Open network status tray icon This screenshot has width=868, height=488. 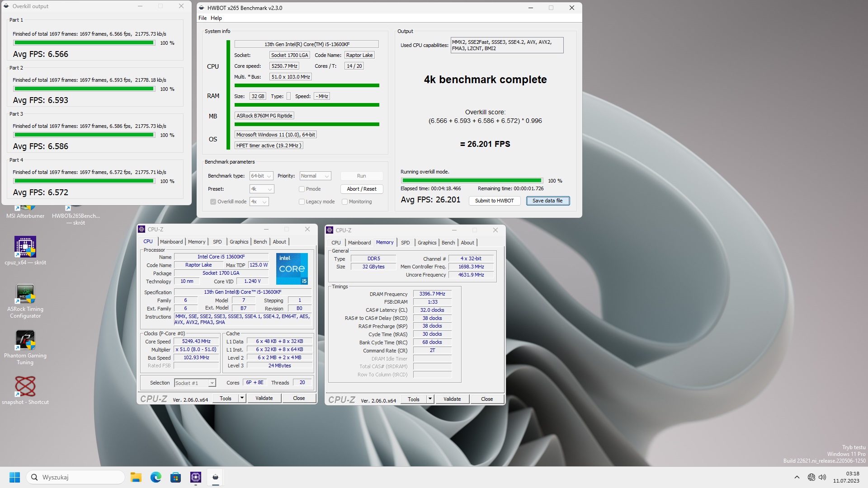click(x=811, y=477)
